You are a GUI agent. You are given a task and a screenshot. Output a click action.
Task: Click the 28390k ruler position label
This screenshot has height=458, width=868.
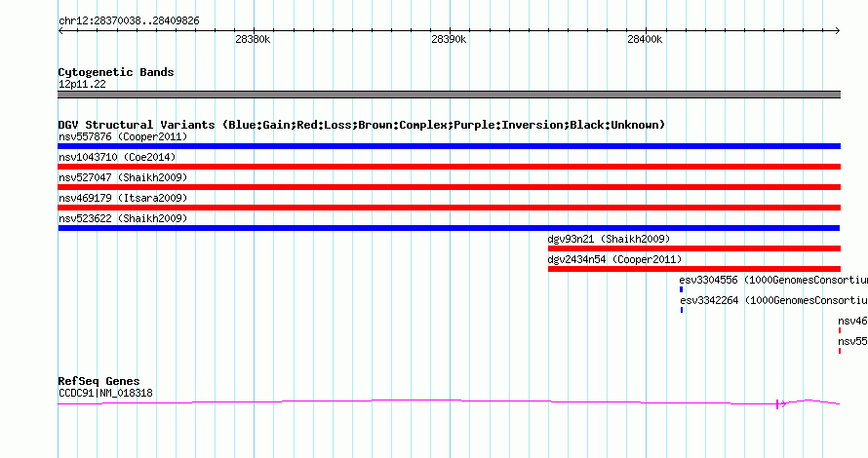(449, 39)
